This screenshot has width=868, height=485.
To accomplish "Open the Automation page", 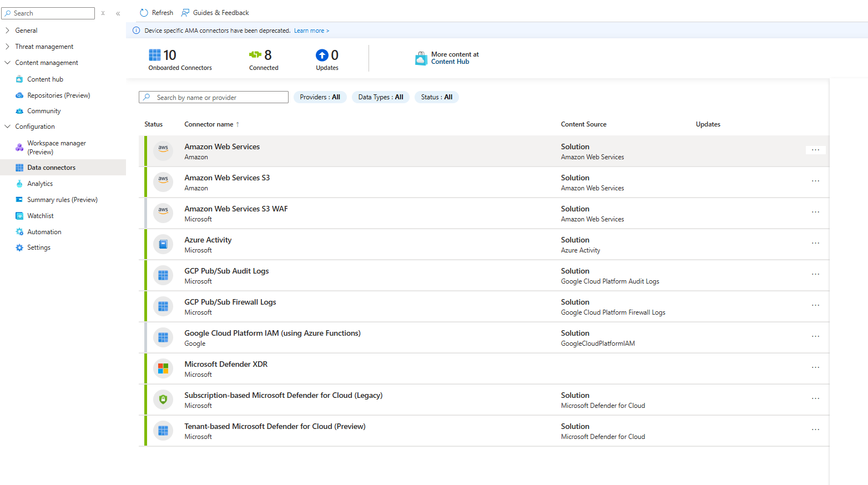I will 44,232.
